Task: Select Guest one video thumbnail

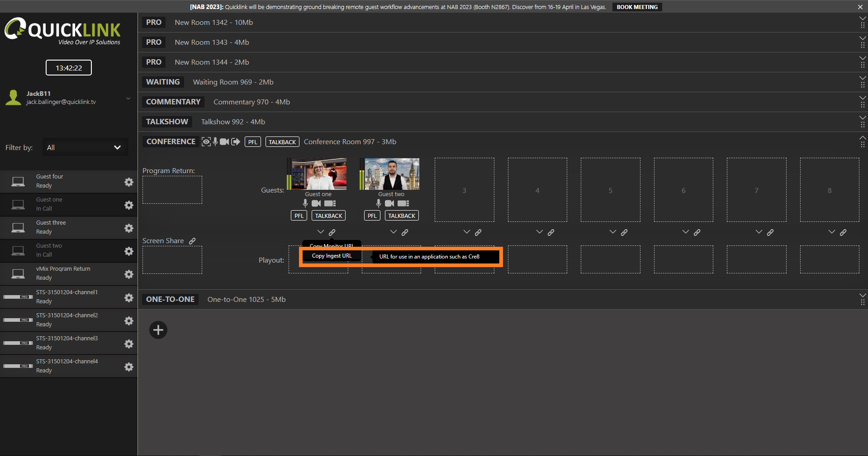Action: pos(319,174)
